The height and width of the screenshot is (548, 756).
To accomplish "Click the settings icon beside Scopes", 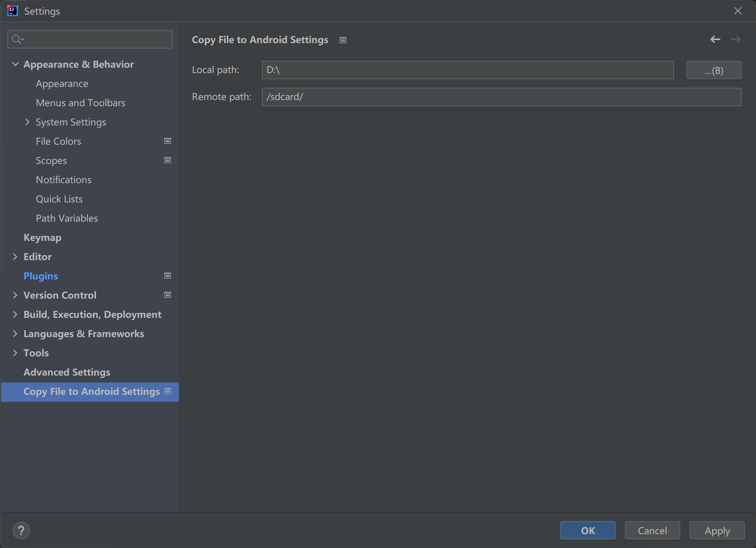I will click(x=167, y=160).
